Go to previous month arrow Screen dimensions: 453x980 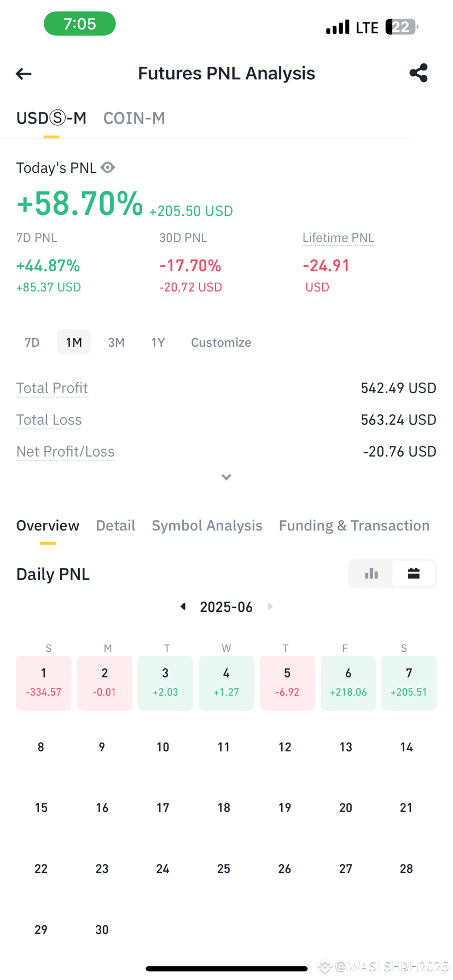[183, 606]
